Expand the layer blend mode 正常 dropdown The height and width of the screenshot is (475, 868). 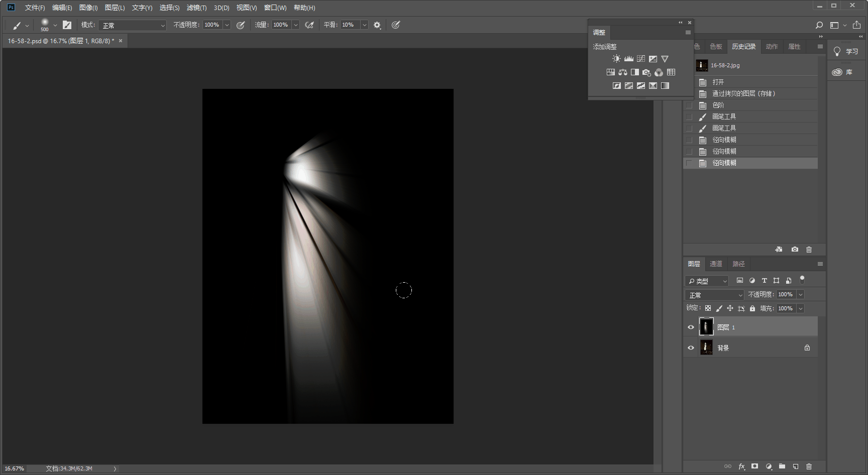[714, 295]
